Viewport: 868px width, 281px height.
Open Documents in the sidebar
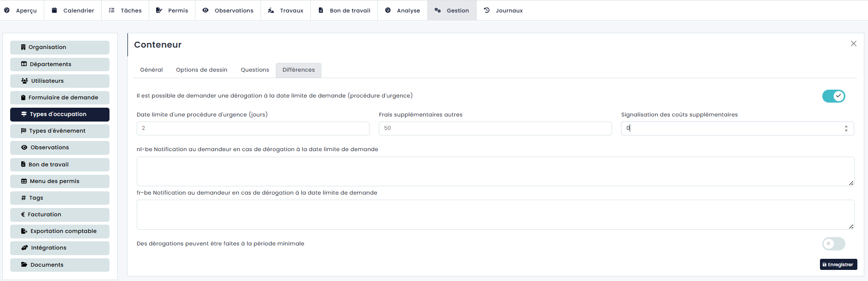point(60,265)
